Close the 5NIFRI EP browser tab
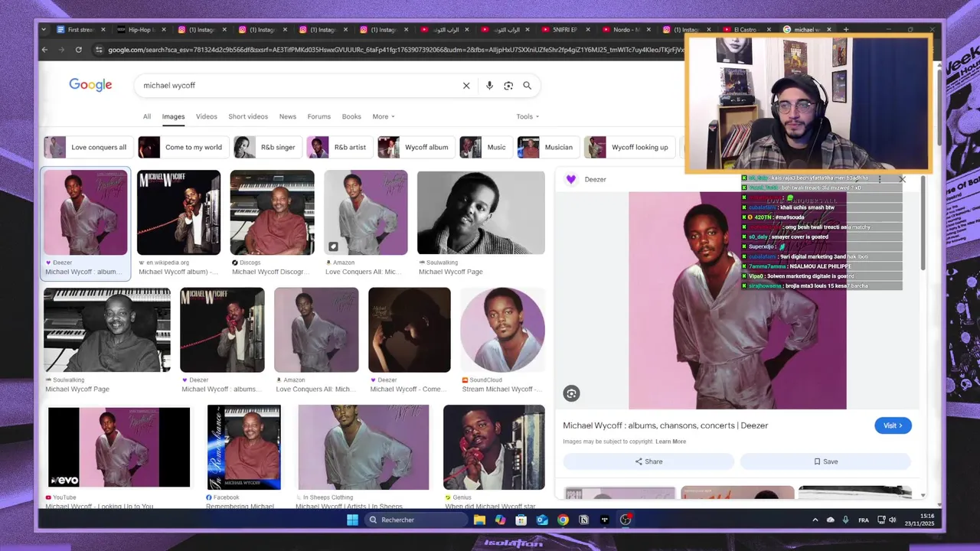The width and height of the screenshot is (980, 551). [587, 30]
